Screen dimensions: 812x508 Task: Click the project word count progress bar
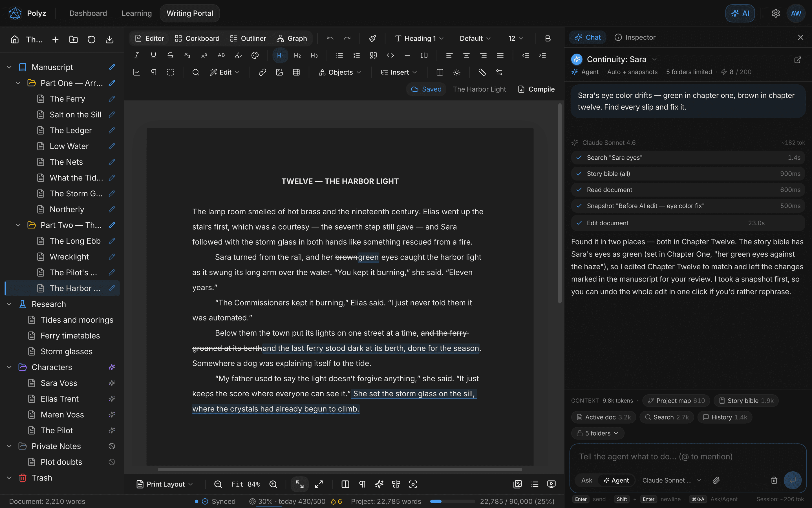[453, 502]
